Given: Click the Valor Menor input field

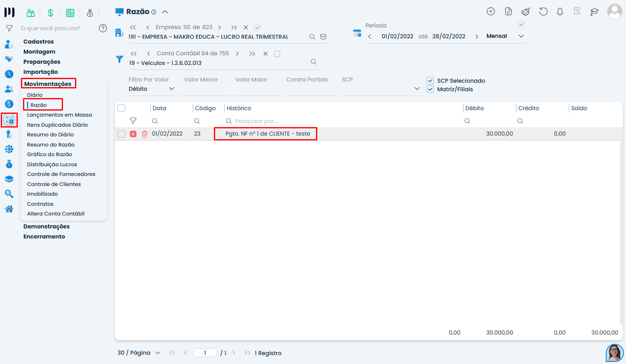Looking at the screenshot, I should (x=206, y=89).
